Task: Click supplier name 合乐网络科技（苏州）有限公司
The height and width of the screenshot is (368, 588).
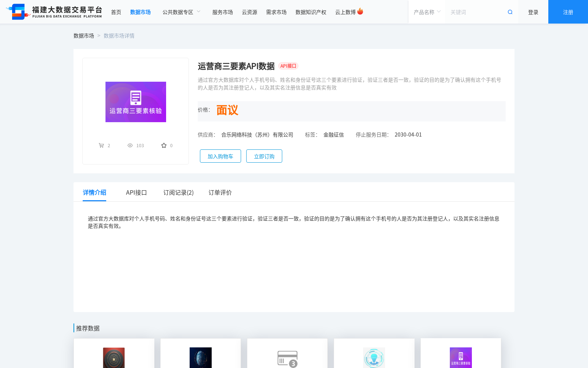Action: pyautogui.click(x=257, y=135)
